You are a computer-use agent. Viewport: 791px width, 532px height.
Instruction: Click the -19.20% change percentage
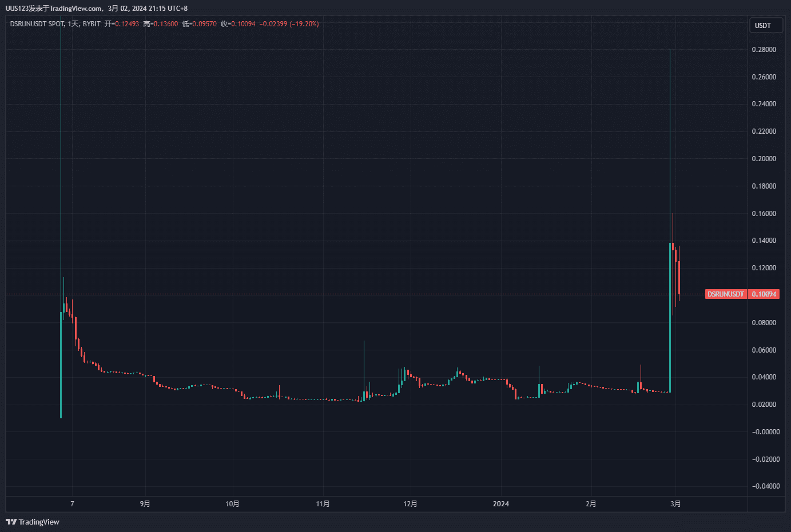[304, 24]
